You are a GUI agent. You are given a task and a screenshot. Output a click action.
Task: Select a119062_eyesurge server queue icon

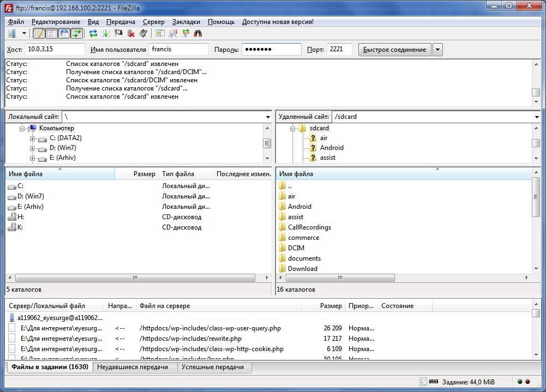pos(12,317)
